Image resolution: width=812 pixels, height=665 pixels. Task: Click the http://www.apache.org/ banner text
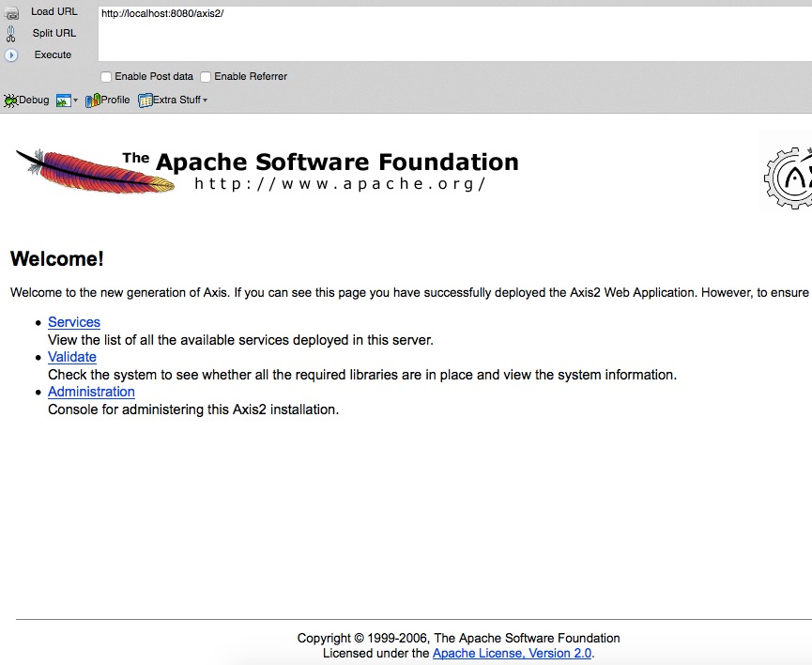[x=340, y=183]
